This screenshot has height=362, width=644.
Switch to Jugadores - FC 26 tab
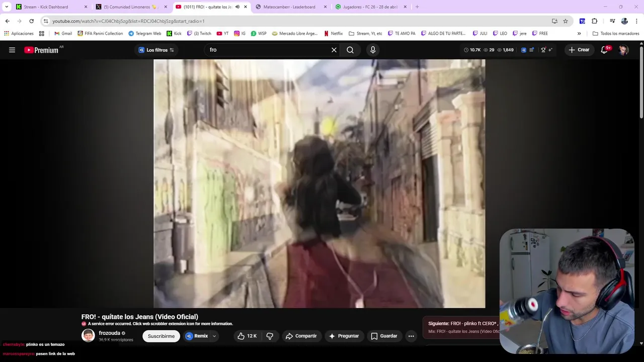click(371, 7)
